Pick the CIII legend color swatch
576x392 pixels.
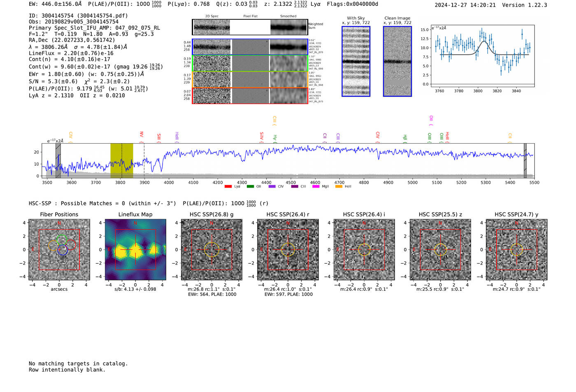coord(295,186)
